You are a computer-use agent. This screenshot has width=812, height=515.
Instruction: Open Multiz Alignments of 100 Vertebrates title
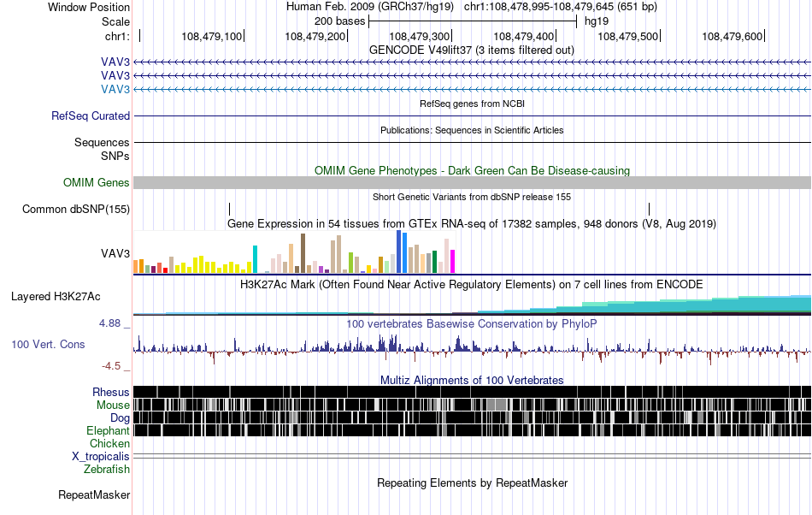472,381
